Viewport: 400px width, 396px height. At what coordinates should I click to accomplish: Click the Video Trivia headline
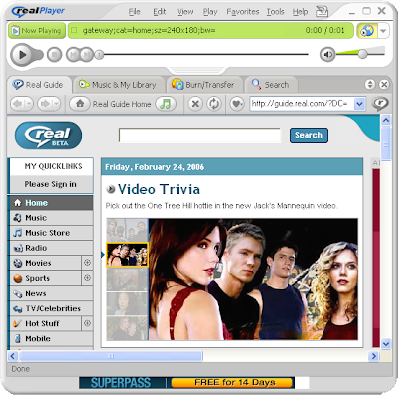tap(159, 189)
